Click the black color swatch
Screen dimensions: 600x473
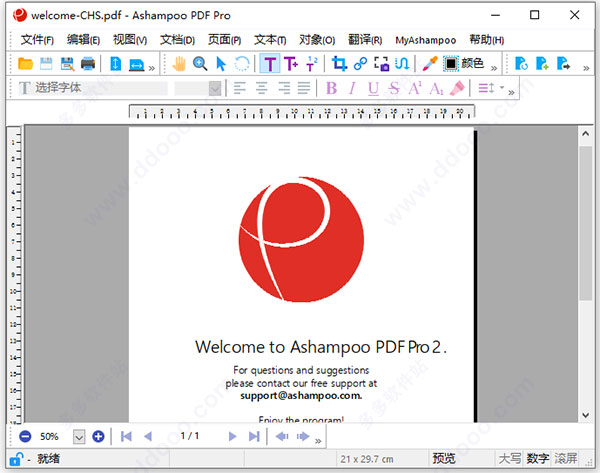tap(451, 64)
